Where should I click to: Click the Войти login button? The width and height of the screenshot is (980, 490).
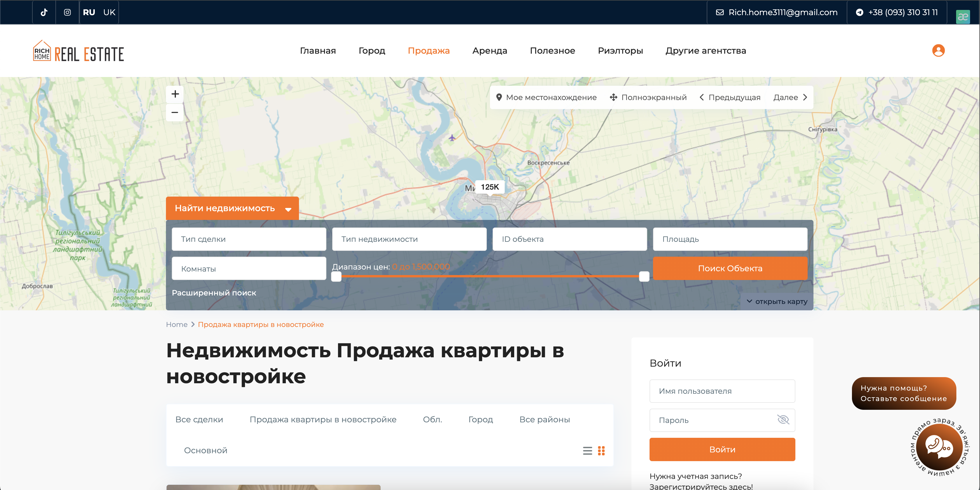722,449
